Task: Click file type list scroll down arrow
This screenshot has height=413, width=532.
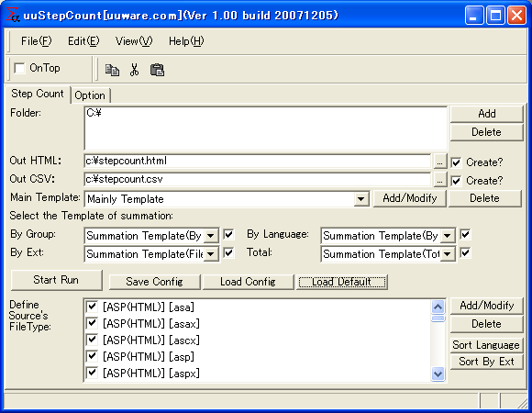Action: [x=438, y=374]
